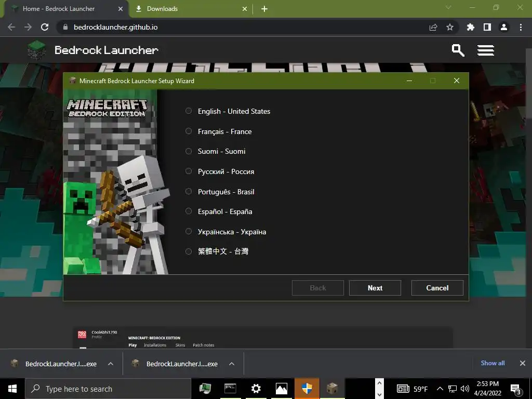Open network status tray icon

pyautogui.click(x=453, y=389)
